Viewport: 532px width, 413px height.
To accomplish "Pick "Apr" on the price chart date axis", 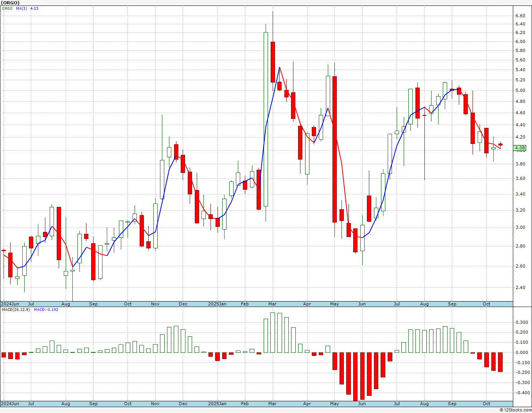I will [x=307, y=304].
